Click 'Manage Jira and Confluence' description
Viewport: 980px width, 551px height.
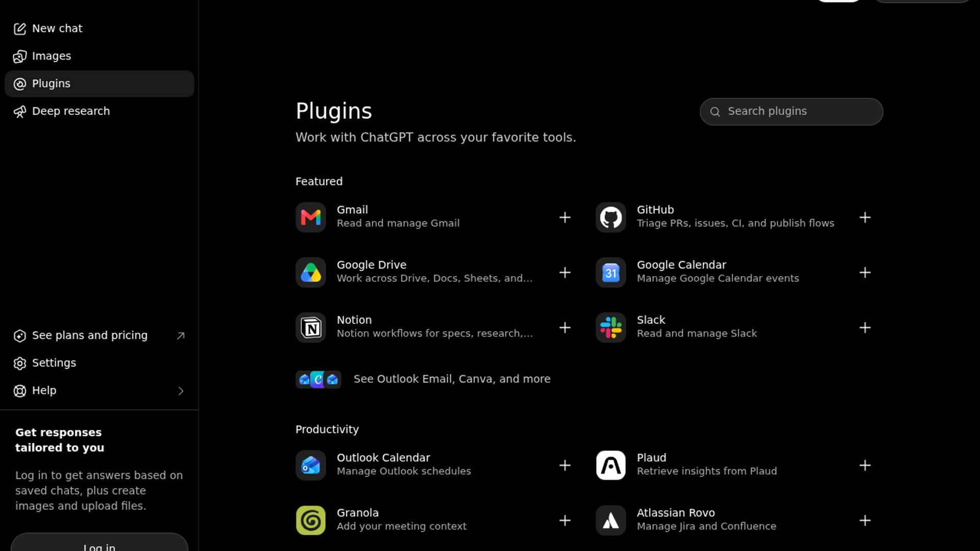pyautogui.click(x=706, y=527)
